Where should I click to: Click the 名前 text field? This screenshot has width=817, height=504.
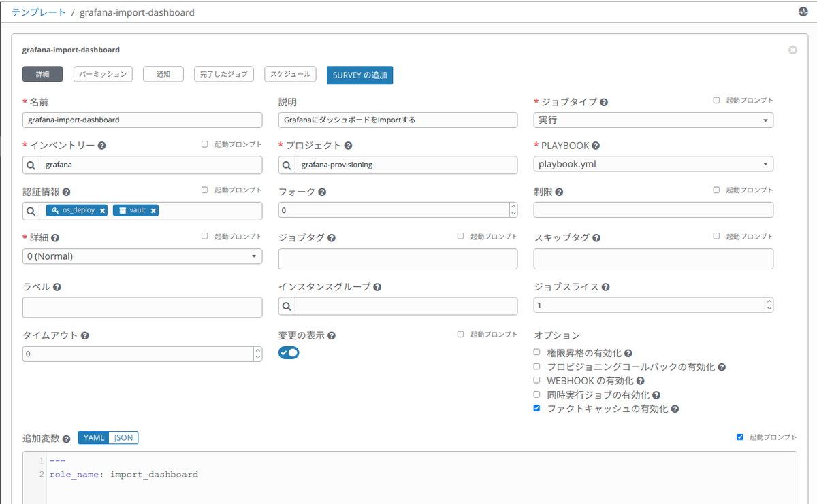tap(142, 120)
